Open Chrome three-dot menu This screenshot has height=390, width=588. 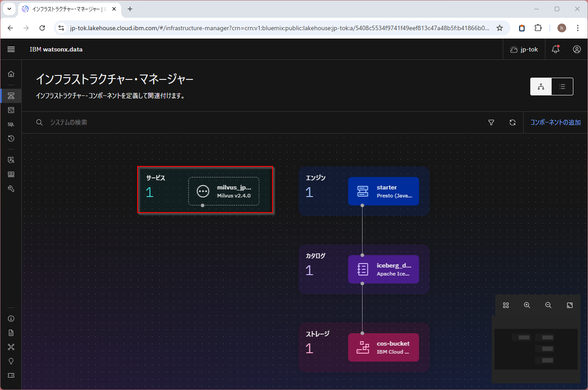(x=578, y=28)
